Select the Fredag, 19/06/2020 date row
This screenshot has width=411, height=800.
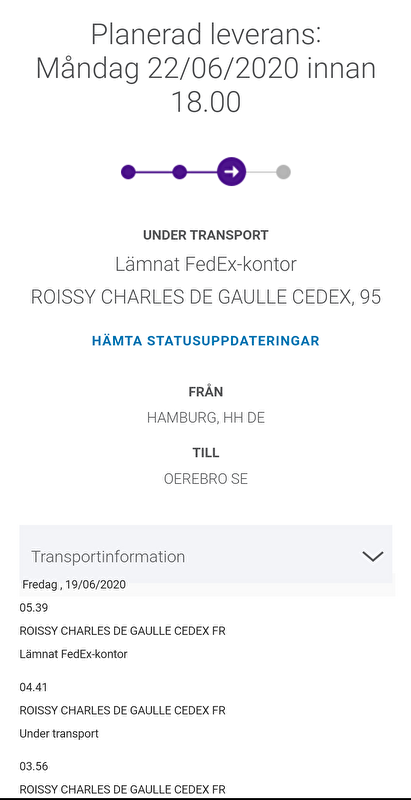pyautogui.click(x=74, y=585)
